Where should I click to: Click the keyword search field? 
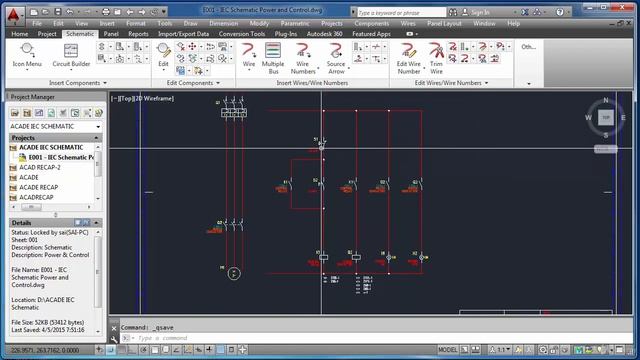401,13
